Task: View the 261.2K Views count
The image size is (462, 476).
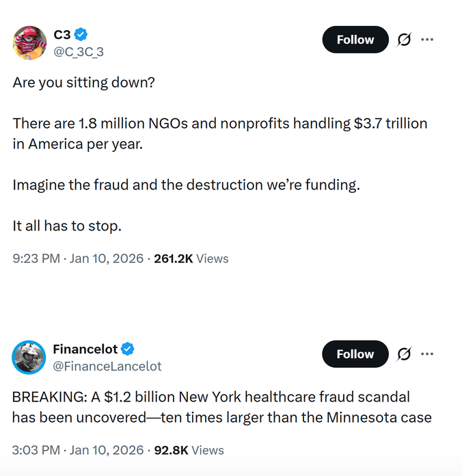Action: [191, 259]
